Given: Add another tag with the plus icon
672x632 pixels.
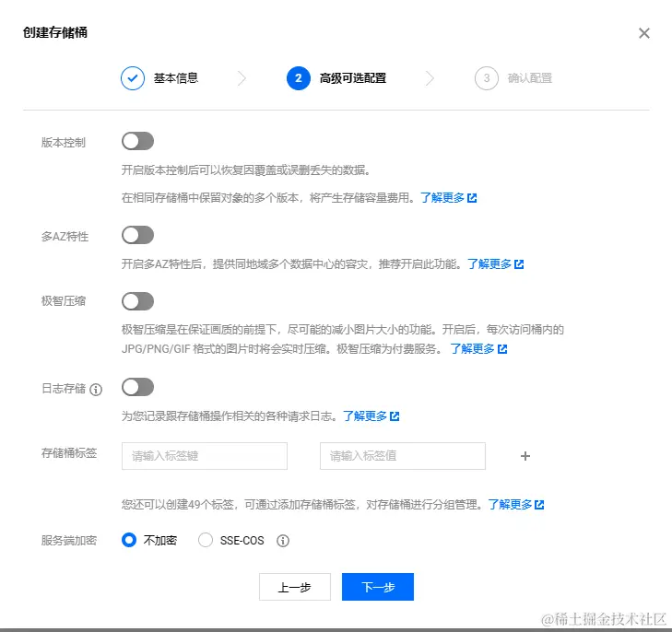Looking at the screenshot, I should click(525, 456).
